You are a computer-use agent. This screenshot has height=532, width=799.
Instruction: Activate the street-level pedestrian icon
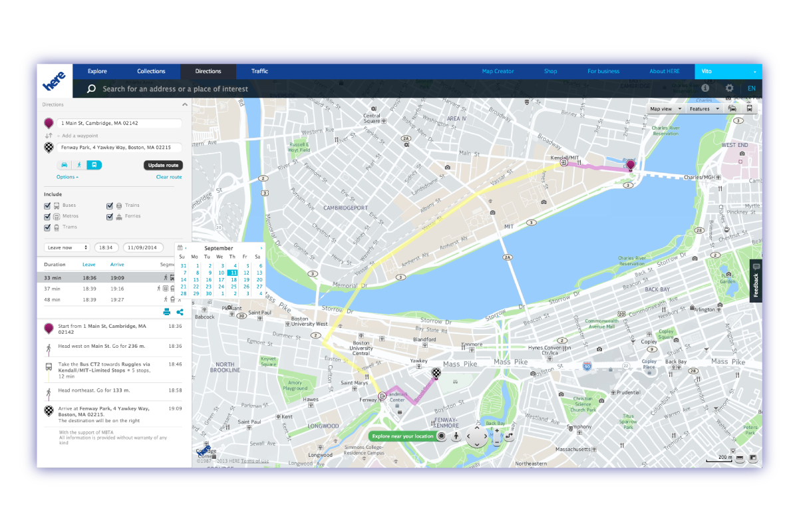point(456,436)
